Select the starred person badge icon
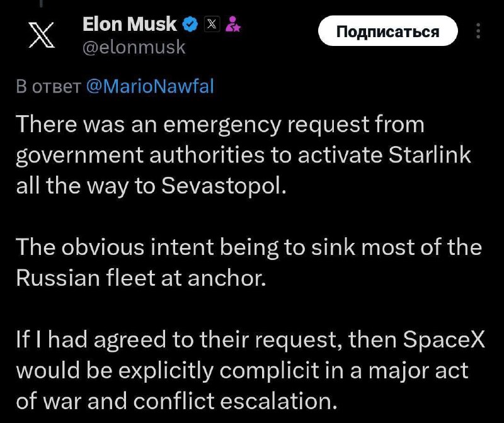Screen dimensions: 504x423 (234, 26)
